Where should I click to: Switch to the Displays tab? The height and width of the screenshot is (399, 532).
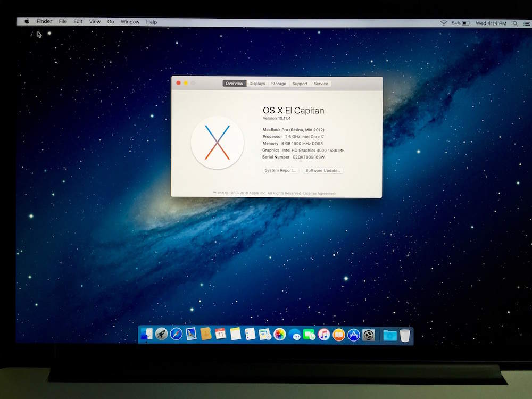(257, 84)
